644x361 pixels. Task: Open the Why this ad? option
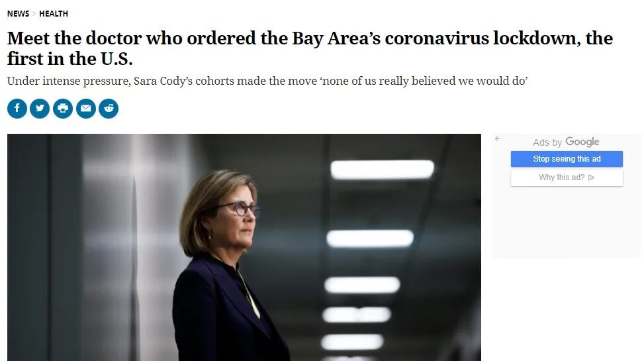pyautogui.click(x=567, y=178)
